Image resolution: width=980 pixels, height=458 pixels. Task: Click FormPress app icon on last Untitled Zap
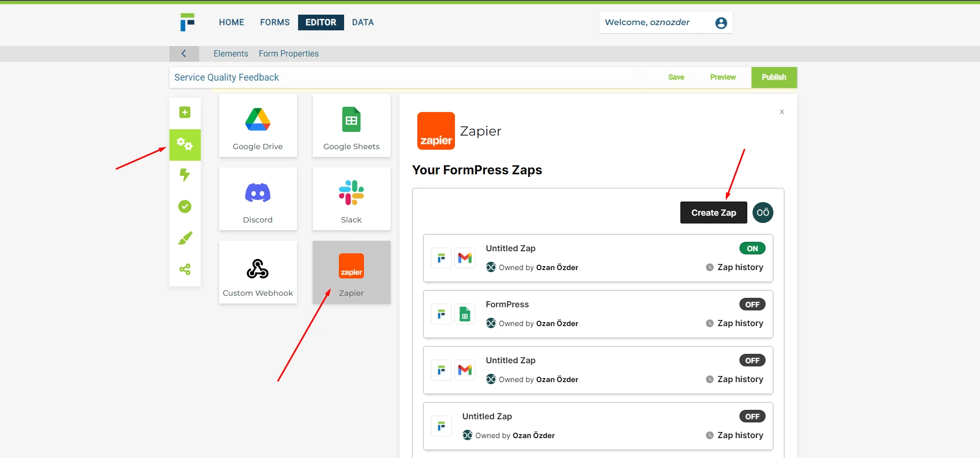[441, 426]
